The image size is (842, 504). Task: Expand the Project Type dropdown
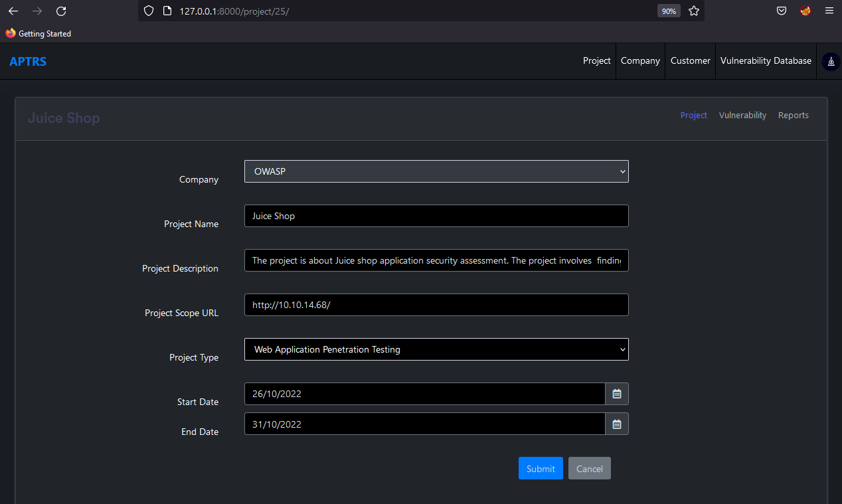pyautogui.click(x=436, y=349)
